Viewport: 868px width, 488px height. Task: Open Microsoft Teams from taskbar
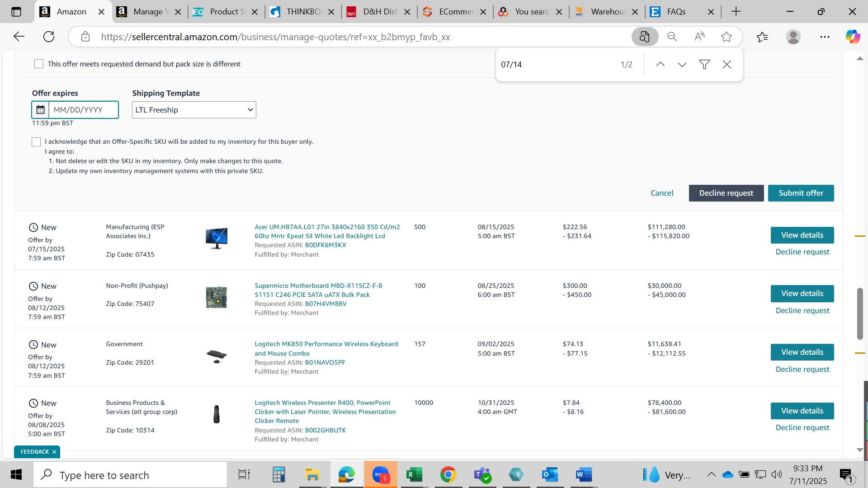coord(482,475)
